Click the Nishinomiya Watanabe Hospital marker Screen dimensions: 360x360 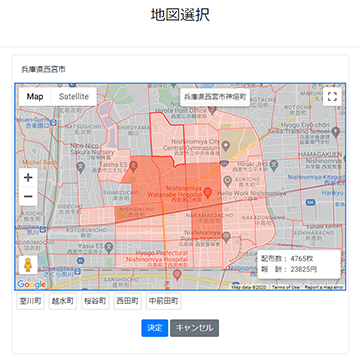coord(208,192)
